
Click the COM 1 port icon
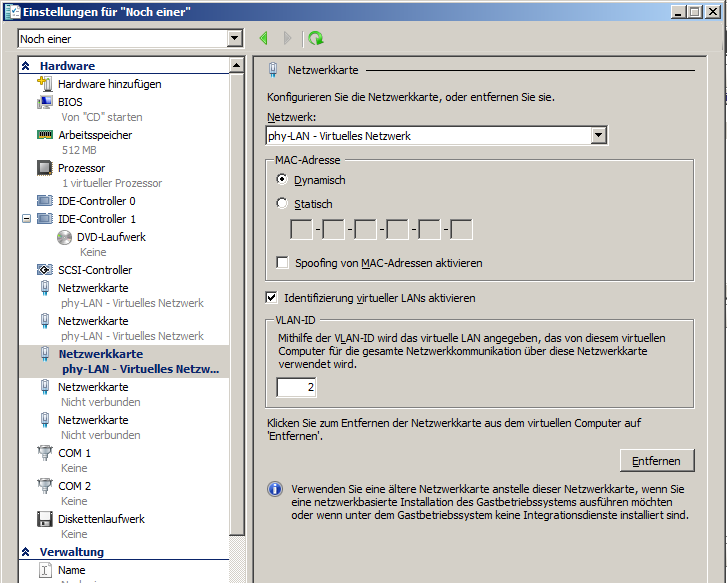tap(45, 453)
